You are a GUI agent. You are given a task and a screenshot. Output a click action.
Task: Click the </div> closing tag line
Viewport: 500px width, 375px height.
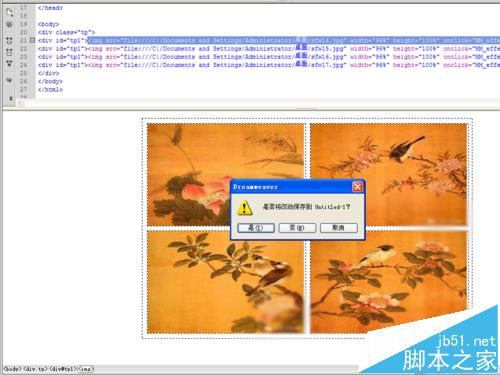pos(48,73)
